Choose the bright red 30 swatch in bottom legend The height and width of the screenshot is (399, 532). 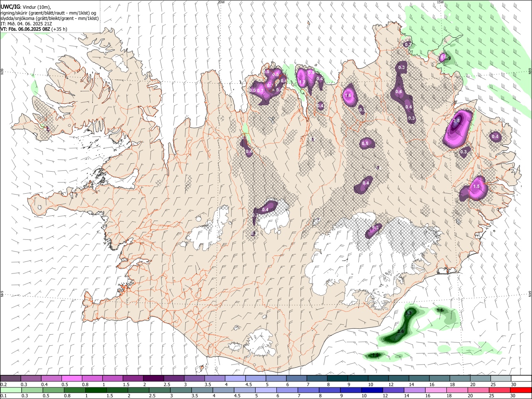(520, 390)
